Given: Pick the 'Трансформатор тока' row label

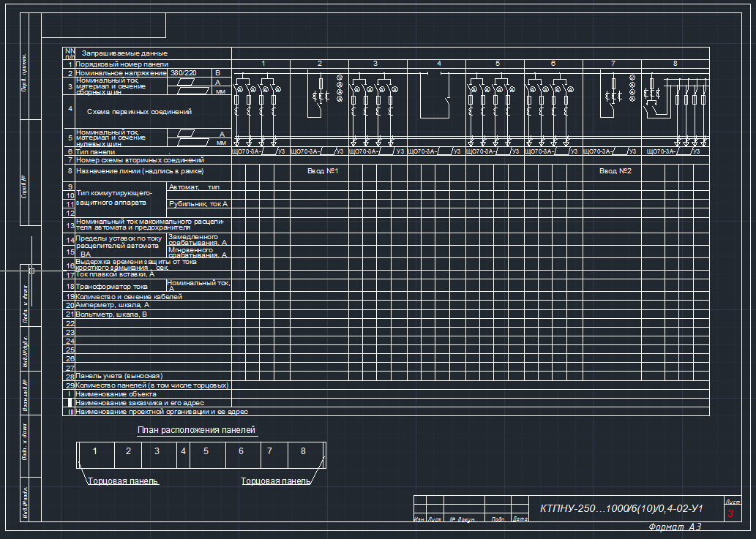Looking at the screenshot, I should point(112,287).
